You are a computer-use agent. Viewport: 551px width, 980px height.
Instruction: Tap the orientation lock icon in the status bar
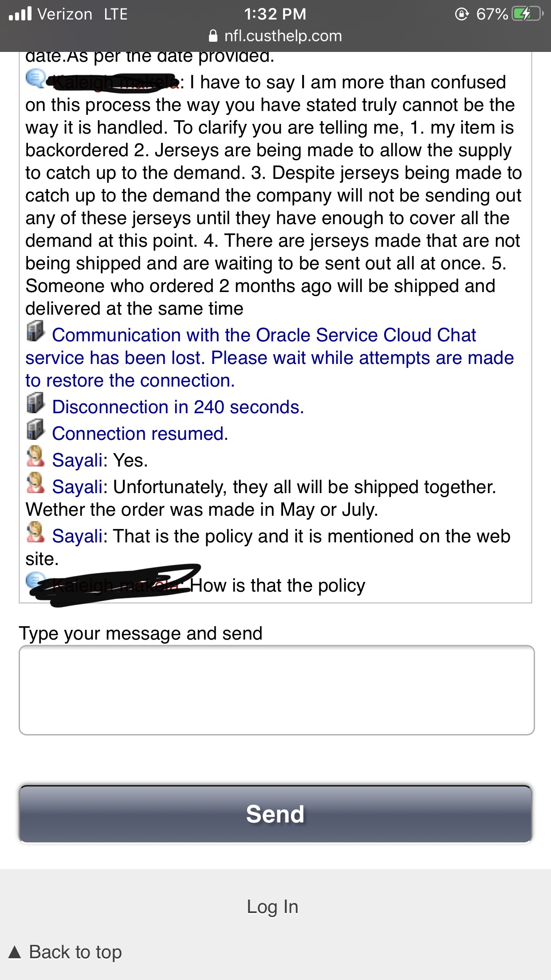(x=462, y=14)
